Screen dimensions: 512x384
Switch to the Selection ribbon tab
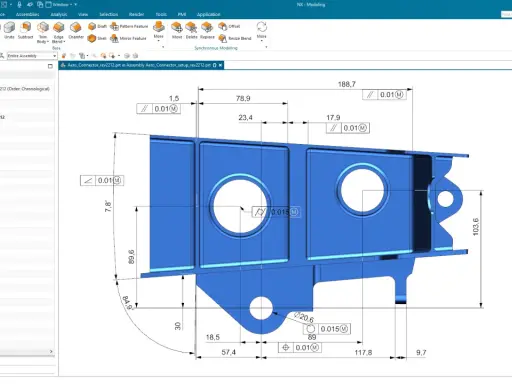(109, 14)
